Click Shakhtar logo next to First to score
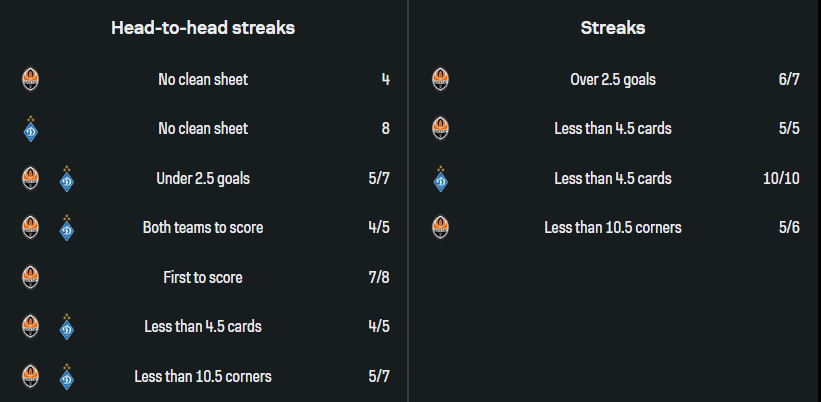 (x=30, y=277)
